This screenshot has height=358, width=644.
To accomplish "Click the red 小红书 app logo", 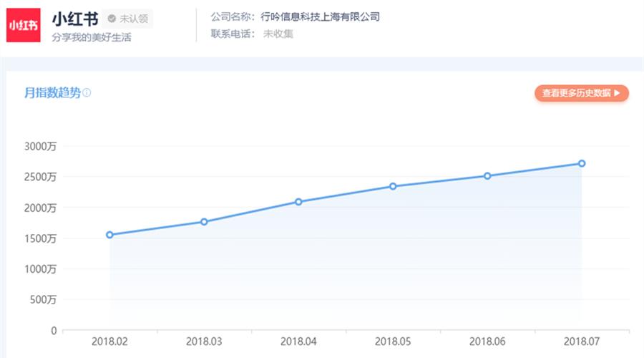I will [24, 25].
